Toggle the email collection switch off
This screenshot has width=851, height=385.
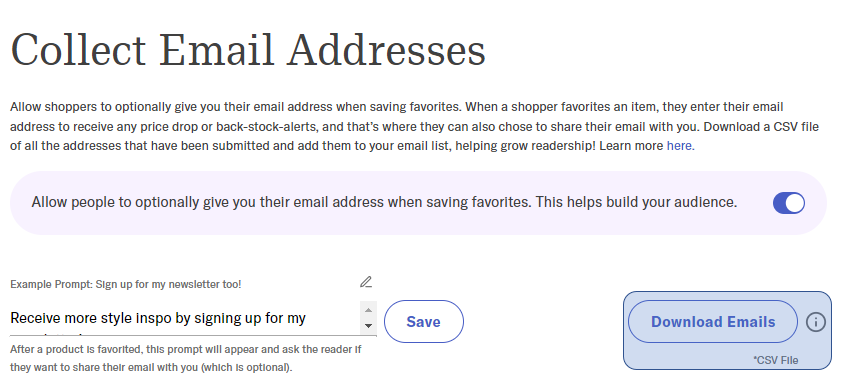(x=789, y=203)
